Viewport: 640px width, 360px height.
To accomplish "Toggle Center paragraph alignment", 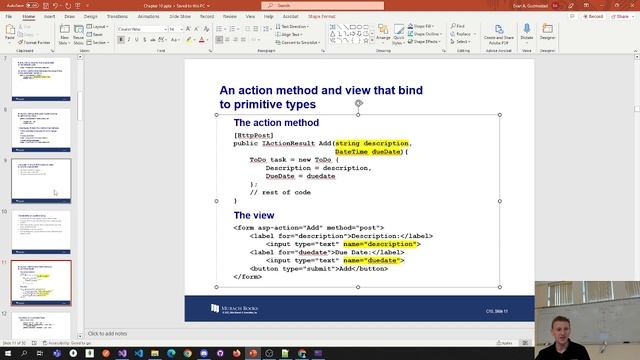I will pos(227,40).
